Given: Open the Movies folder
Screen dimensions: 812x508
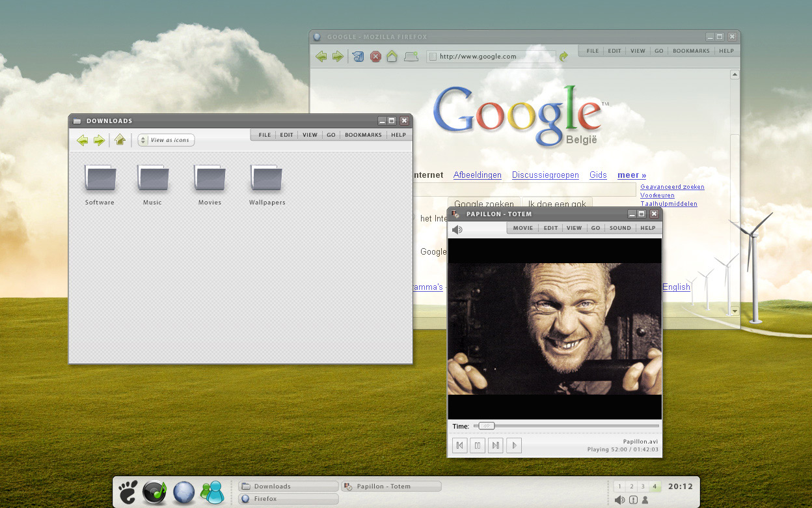Looking at the screenshot, I should click(210, 184).
